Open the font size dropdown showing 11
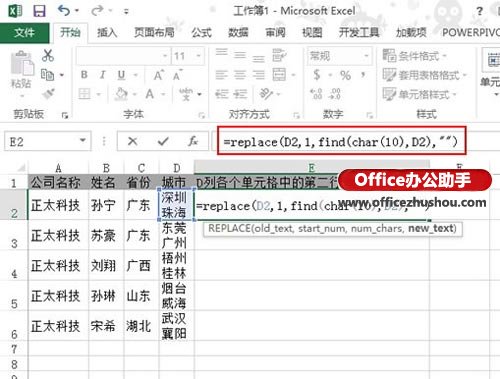The height and width of the screenshot is (379, 500). (x=199, y=56)
